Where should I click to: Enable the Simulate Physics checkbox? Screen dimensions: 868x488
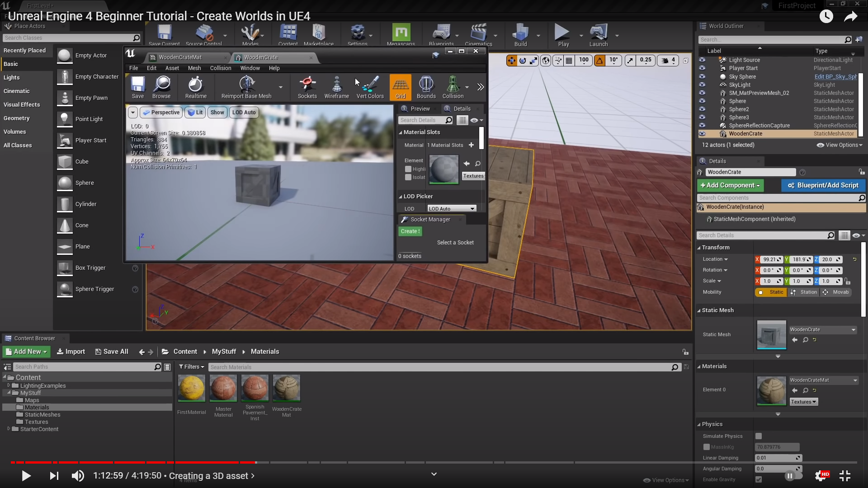pyautogui.click(x=759, y=436)
